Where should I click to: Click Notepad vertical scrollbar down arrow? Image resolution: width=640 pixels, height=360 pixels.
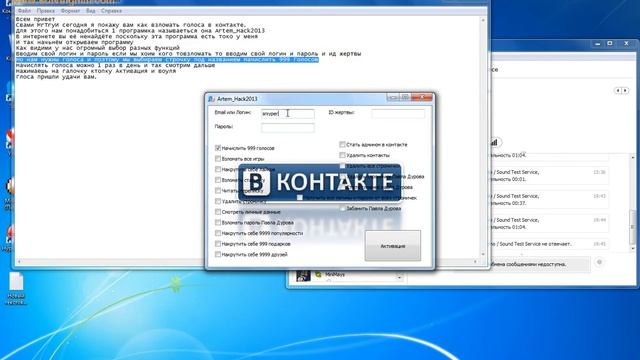click(483, 254)
